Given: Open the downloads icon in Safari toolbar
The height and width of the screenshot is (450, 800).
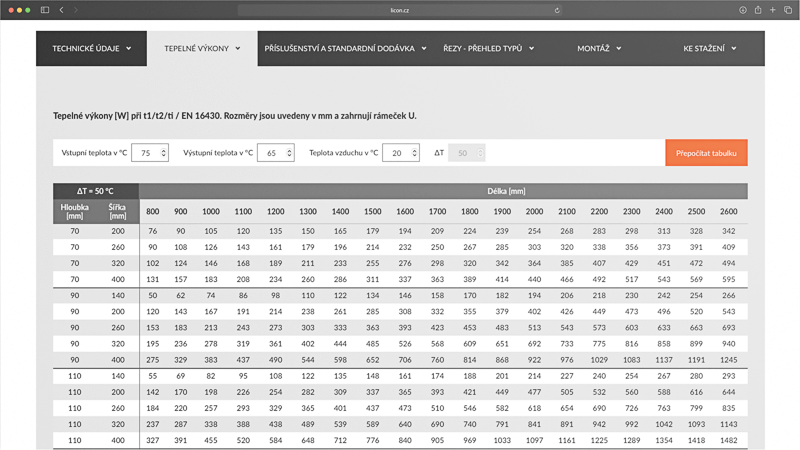Looking at the screenshot, I should pyautogui.click(x=743, y=9).
